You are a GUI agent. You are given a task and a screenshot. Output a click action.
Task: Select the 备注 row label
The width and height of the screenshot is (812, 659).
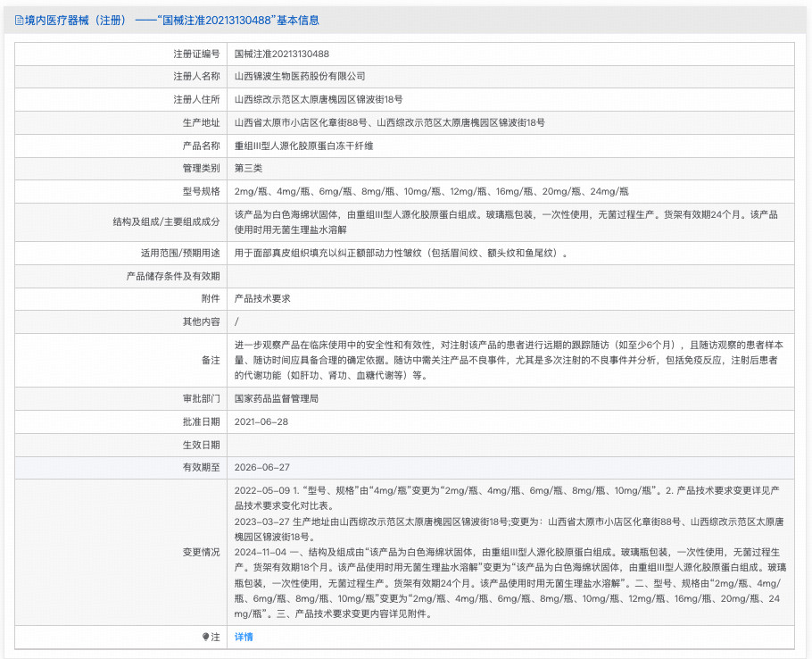click(x=211, y=360)
